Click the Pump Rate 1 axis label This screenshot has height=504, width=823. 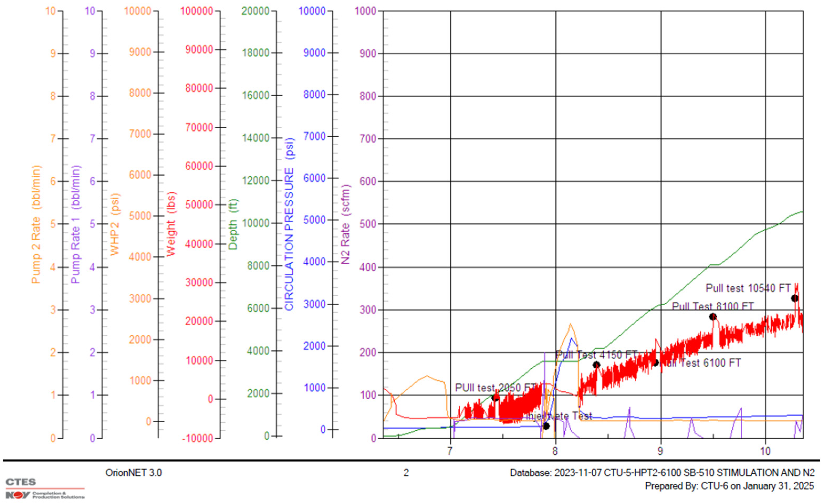[76, 224]
